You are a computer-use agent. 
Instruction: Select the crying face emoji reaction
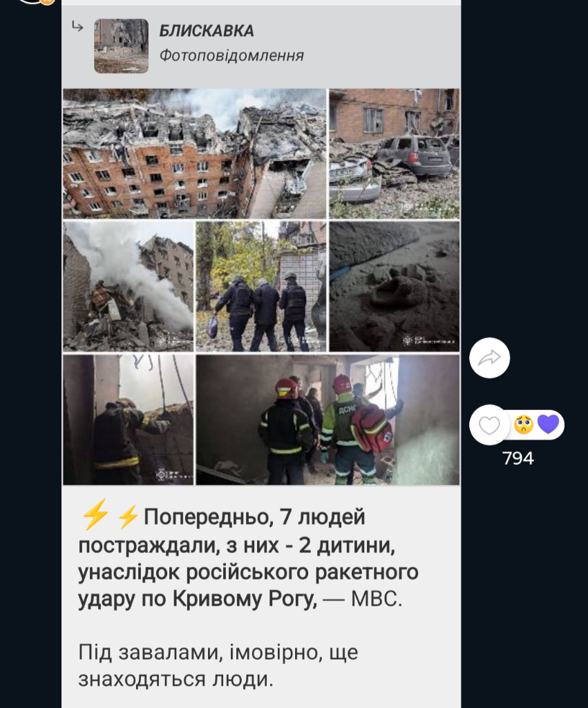click(x=524, y=425)
